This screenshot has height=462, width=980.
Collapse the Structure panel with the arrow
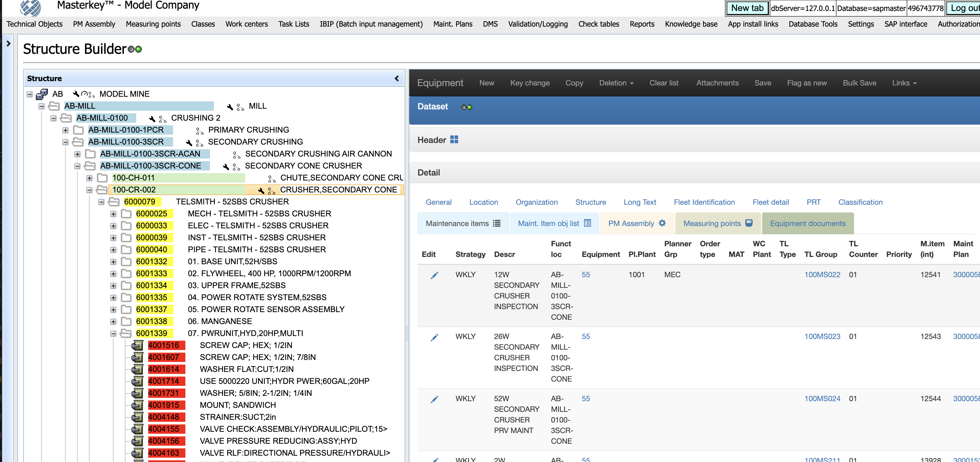pyautogui.click(x=397, y=78)
